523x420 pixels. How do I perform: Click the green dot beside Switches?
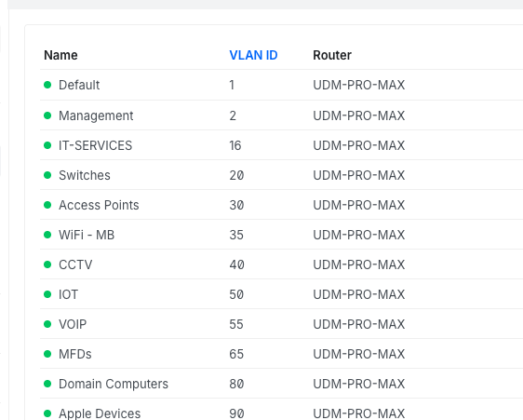(47, 175)
